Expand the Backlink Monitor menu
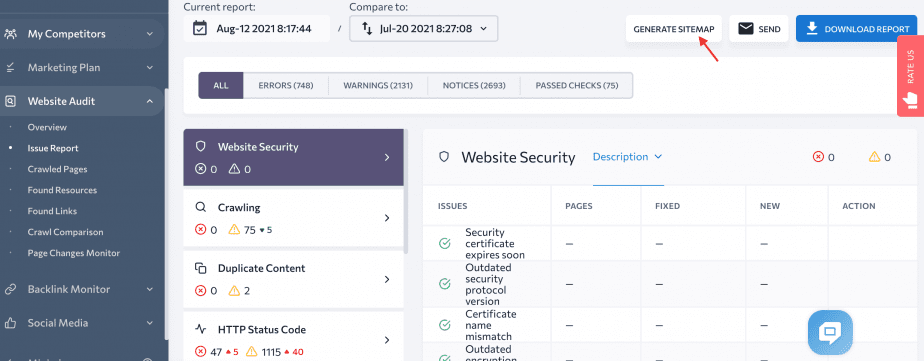Screen dimensions: 924x361 click(x=150, y=289)
